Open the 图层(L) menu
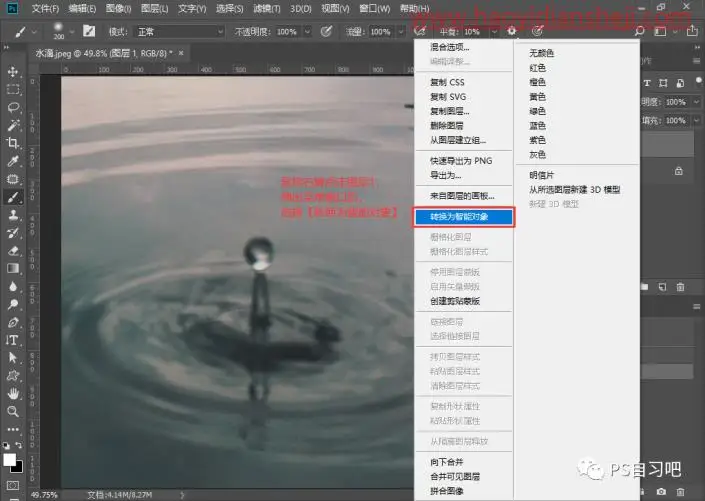 [x=154, y=9]
